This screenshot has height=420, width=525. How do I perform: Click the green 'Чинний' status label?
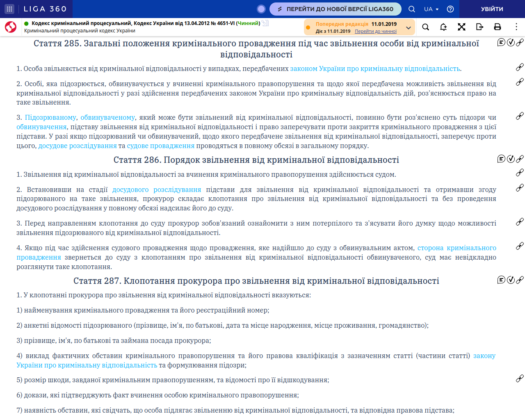(x=249, y=23)
